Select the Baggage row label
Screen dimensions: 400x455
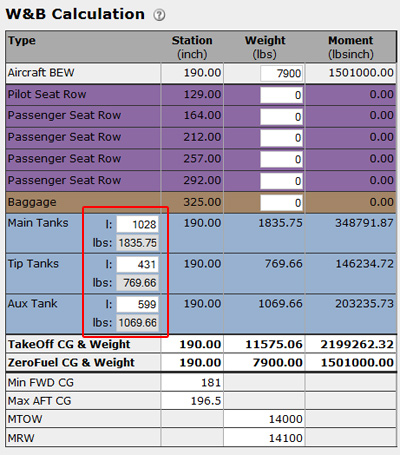click(32, 202)
